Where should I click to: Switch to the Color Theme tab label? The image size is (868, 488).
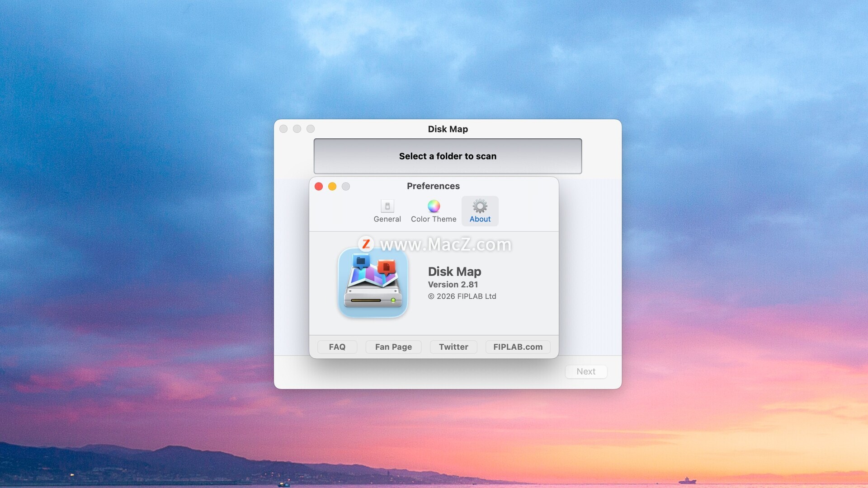point(434,219)
